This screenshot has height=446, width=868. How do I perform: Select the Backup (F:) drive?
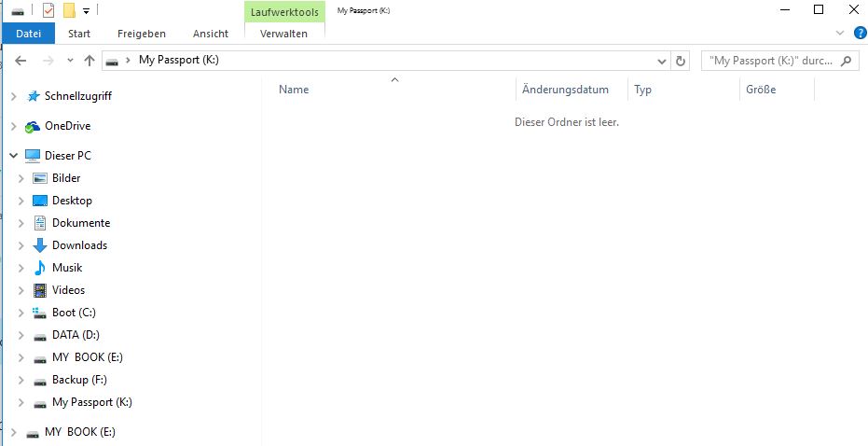[x=79, y=380]
